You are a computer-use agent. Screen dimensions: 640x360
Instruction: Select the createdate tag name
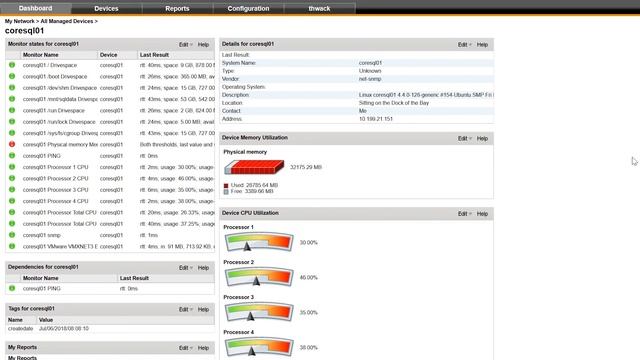pos(20,329)
